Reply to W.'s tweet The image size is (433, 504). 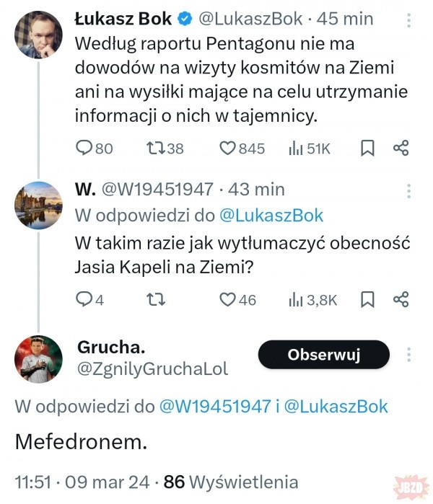point(84,300)
